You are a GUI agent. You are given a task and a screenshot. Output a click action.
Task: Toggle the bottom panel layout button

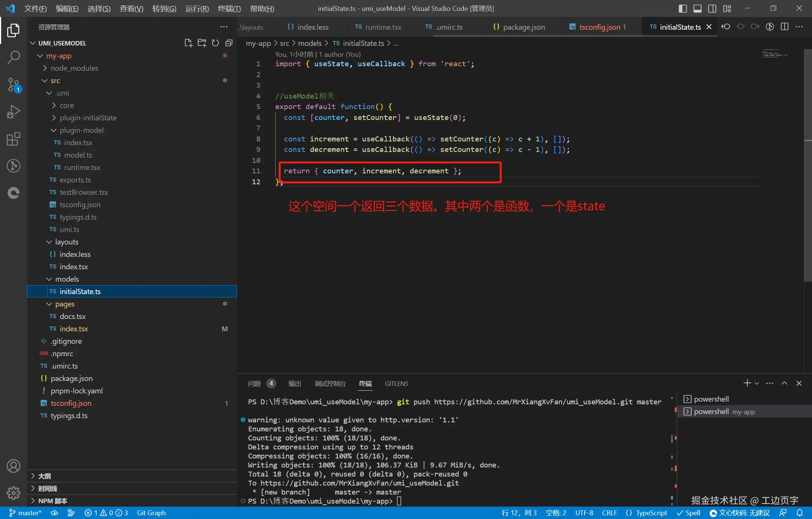click(x=697, y=8)
